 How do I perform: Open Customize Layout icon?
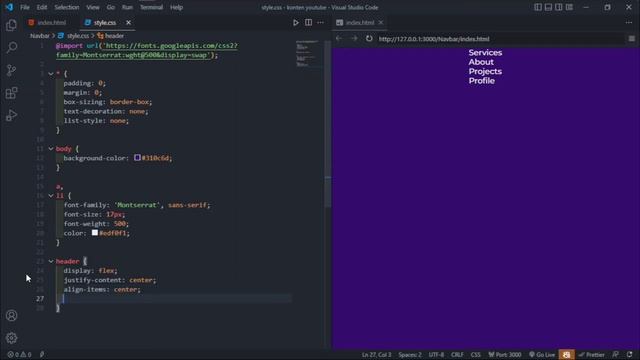(x=569, y=7)
